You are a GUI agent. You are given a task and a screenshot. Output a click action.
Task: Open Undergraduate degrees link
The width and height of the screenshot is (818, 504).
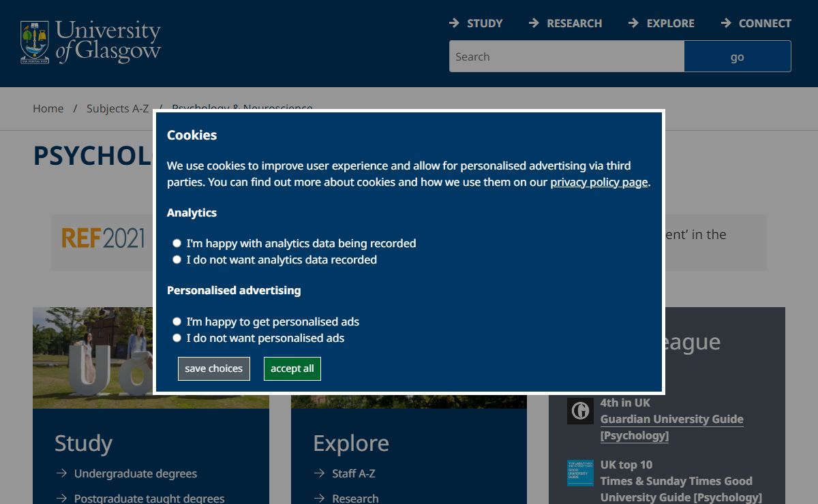(136, 473)
